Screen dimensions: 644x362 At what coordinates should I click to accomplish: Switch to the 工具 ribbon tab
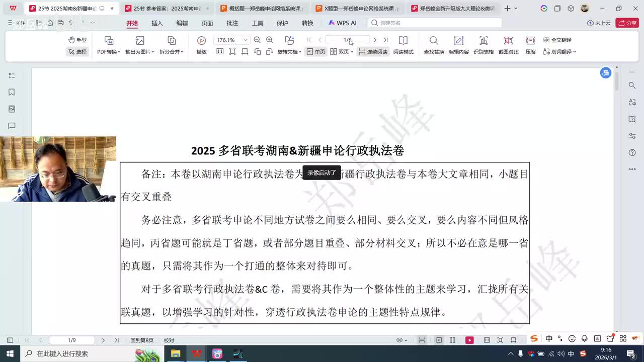tap(258, 23)
